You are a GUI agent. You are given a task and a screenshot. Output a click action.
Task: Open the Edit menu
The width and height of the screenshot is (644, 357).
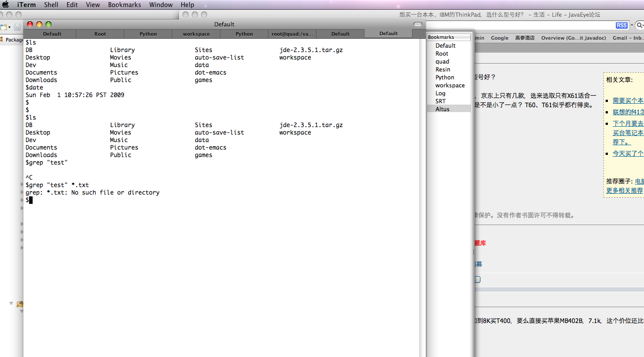(72, 5)
